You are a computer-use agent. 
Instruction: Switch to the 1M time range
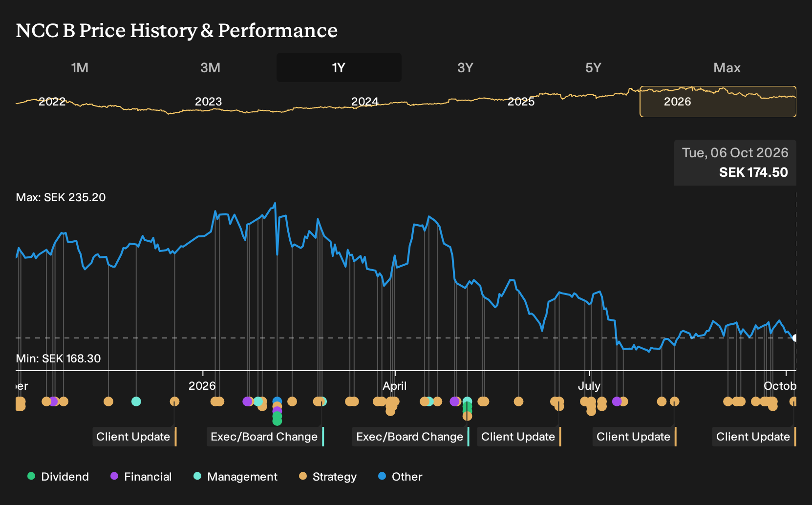(x=80, y=67)
